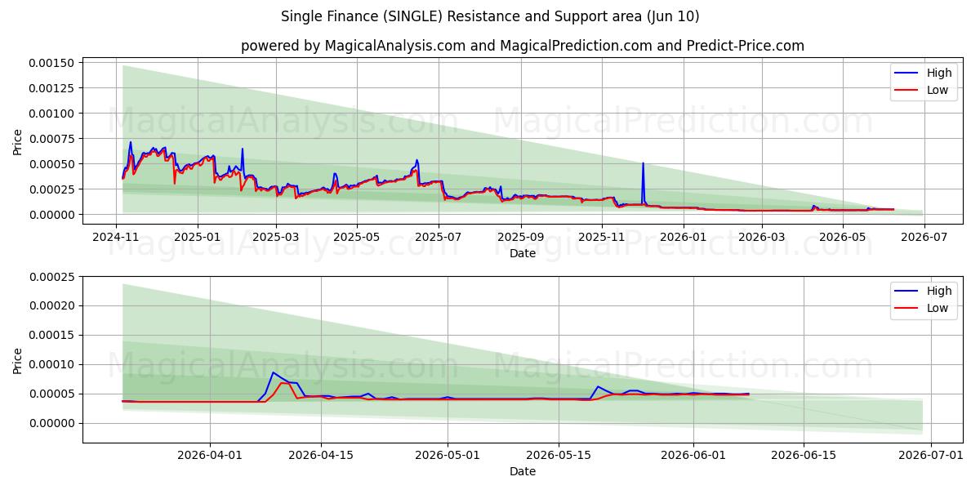Viewport: 980px width, 490px height.
Task: Click the '2026-05' x-axis label on the top chart
Action: (x=843, y=237)
